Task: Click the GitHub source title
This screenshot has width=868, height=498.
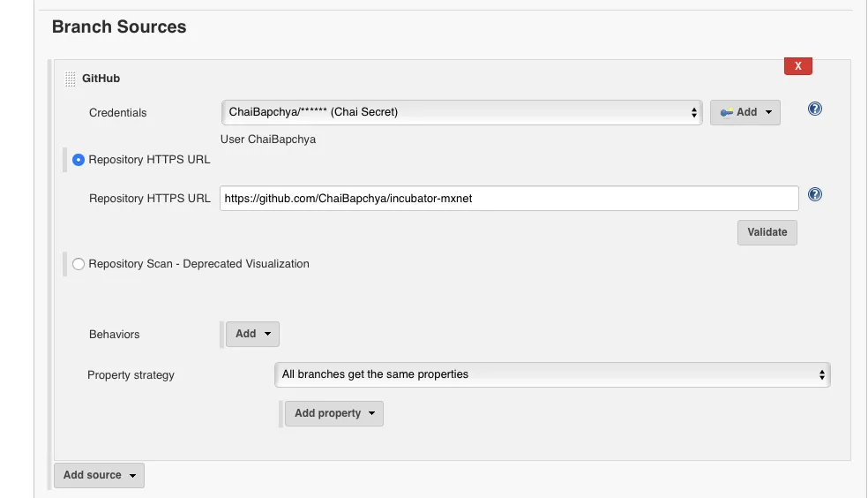Action: 101,79
